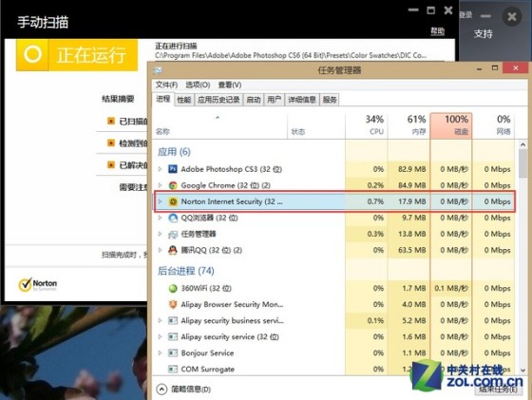Click the 检测到 bullet icon in Norton window
Viewport: 532px width, 400px height.
point(111,143)
